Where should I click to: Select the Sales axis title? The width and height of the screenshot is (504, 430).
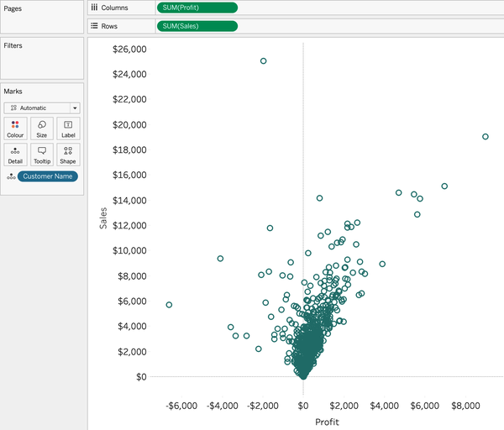point(103,218)
